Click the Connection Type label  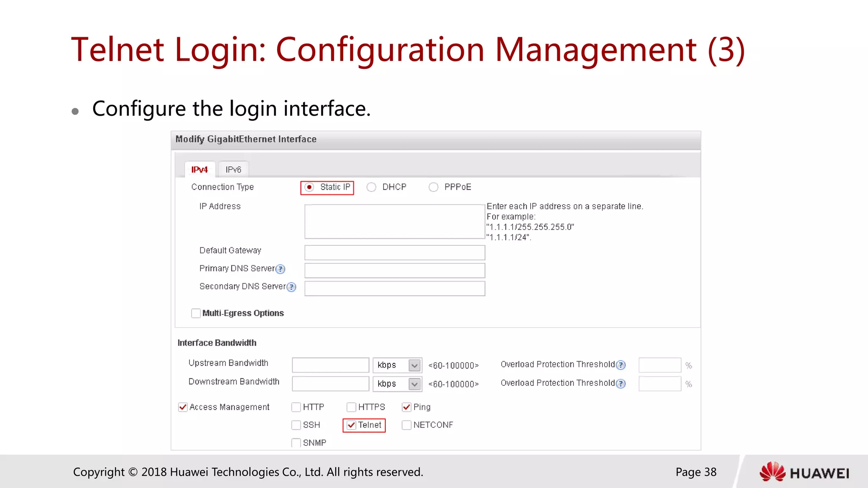(223, 187)
